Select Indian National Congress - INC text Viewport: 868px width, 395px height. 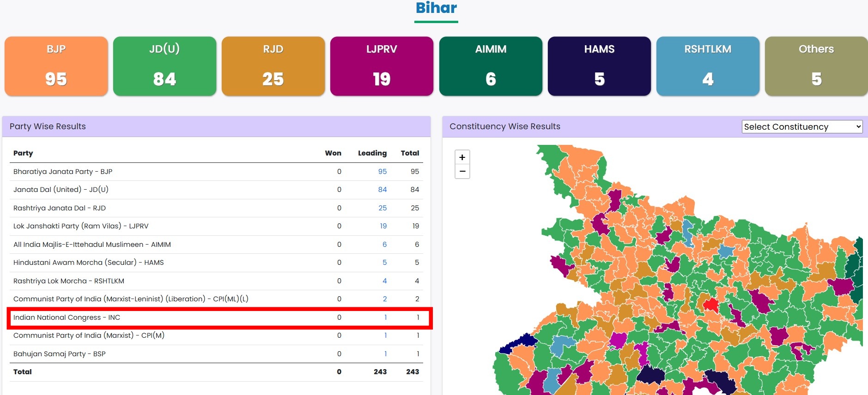pos(67,317)
